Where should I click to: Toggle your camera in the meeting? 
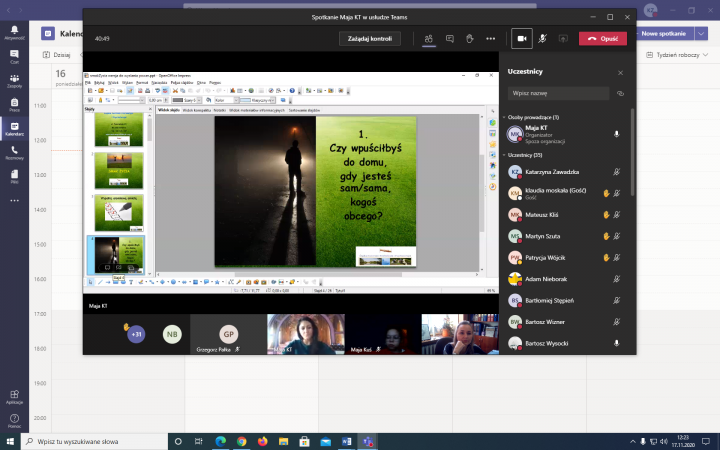[522, 39]
